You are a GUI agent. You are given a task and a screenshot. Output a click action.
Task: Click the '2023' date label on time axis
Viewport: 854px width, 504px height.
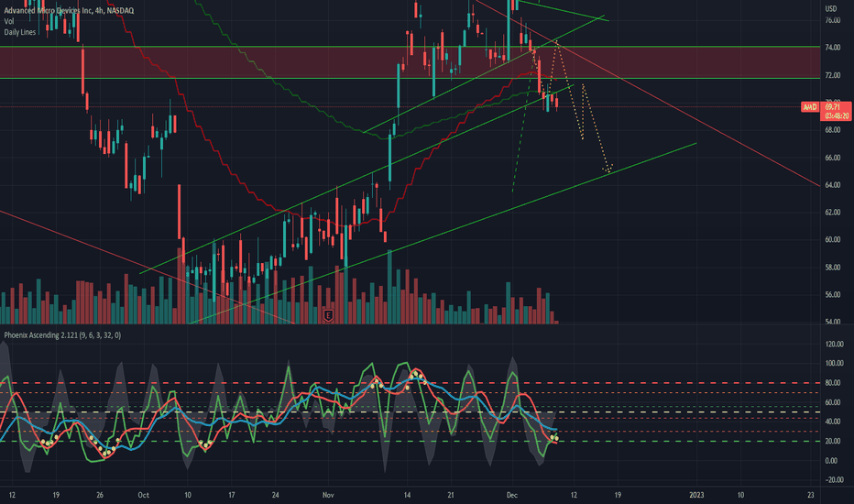pyautogui.click(x=696, y=495)
